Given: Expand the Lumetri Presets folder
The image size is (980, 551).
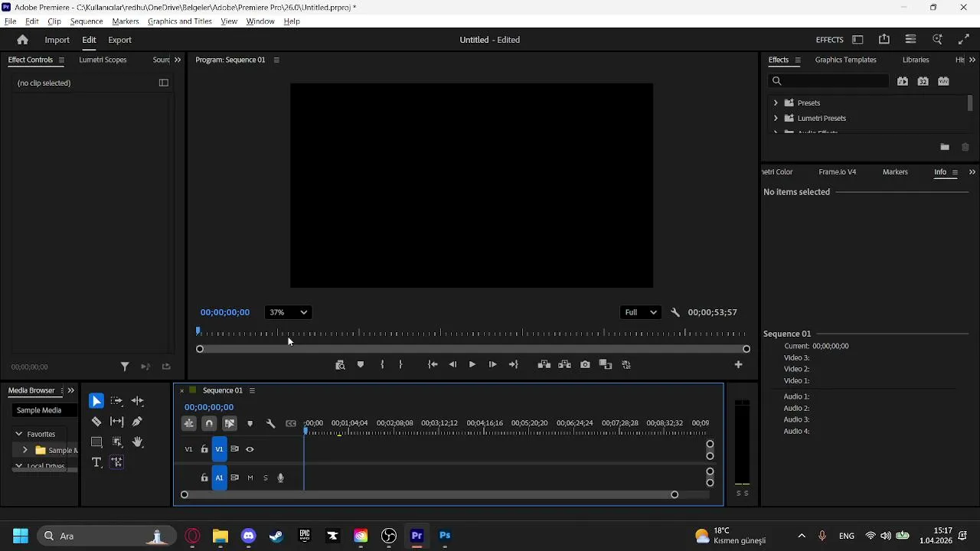Looking at the screenshot, I should (776, 118).
